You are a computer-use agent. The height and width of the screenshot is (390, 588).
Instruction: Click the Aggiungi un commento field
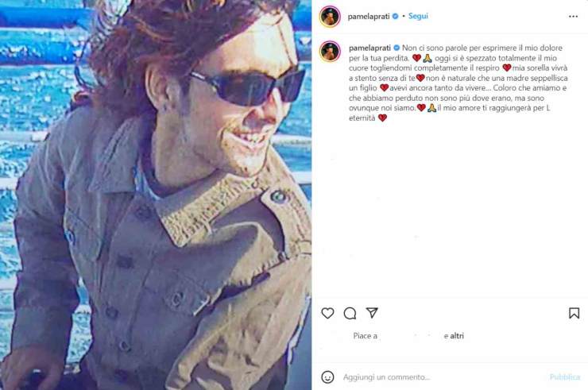[x=443, y=376]
